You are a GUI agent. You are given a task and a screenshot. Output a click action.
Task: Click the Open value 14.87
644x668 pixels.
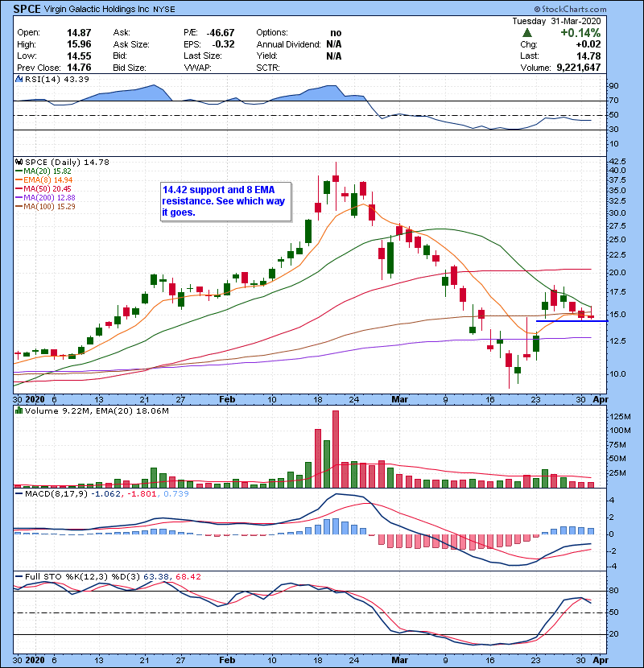pos(79,33)
